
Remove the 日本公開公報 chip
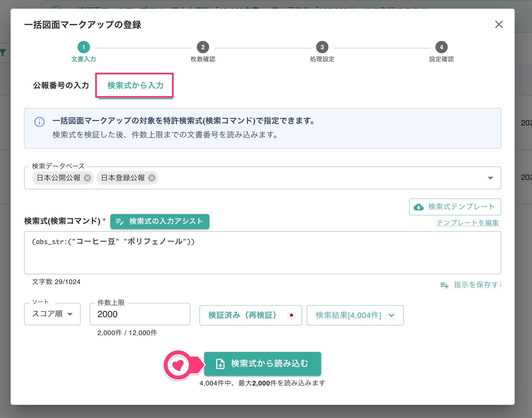point(88,178)
